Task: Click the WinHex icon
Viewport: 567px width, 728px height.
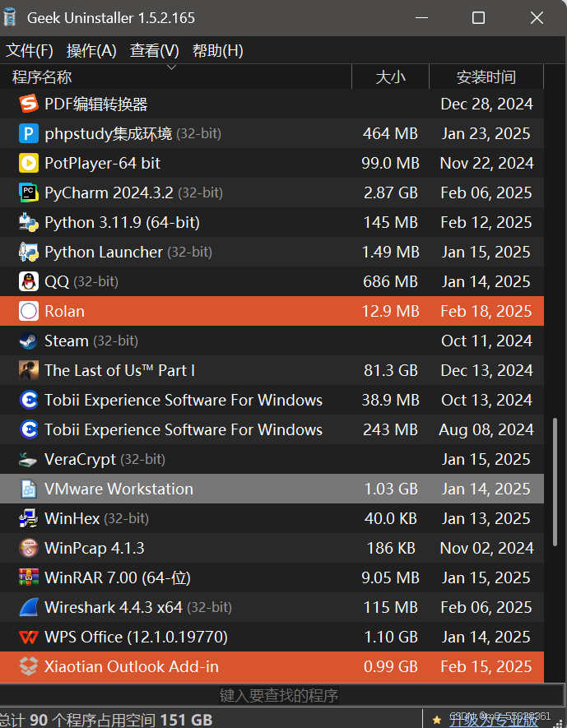Action: (29, 518)
